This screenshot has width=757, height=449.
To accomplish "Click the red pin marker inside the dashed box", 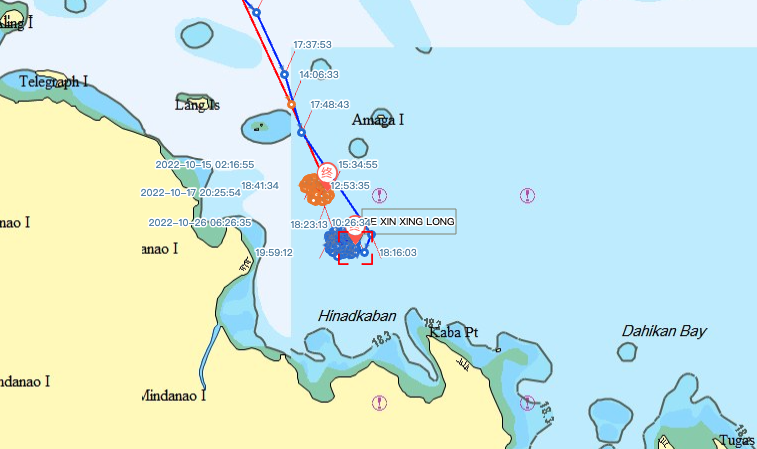I will coord(355,234).
